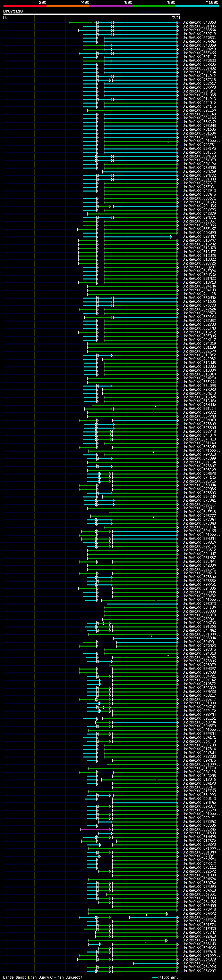Choose hit UniRef100_B6SV48
The height and width of the screenshot is (980, 222).
199,431
